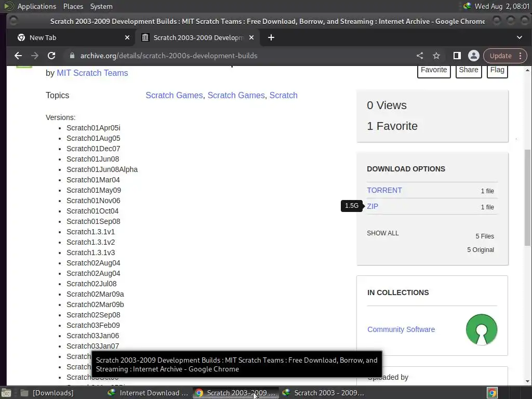
Task: Click the clock Wed Aug 2, 08:01
Action: tap(502, 6)
